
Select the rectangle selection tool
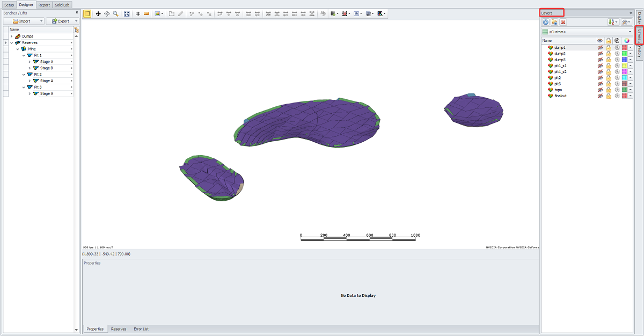87,13
